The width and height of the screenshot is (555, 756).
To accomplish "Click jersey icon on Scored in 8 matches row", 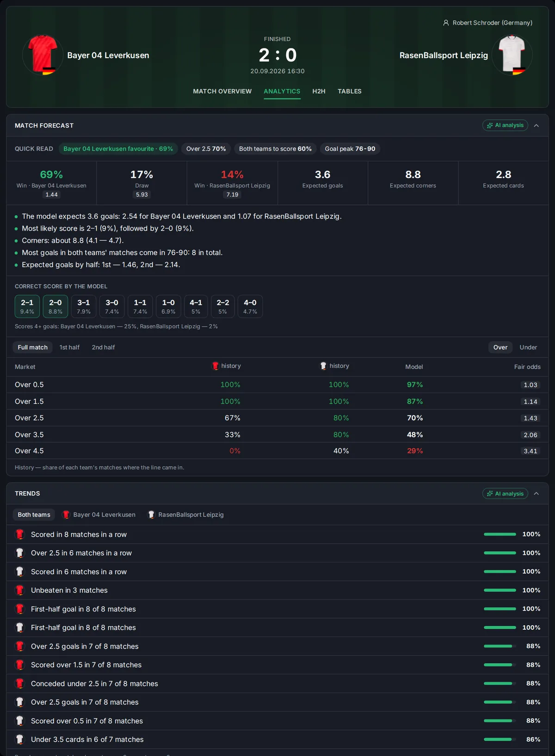I will (x=20, y=534).
